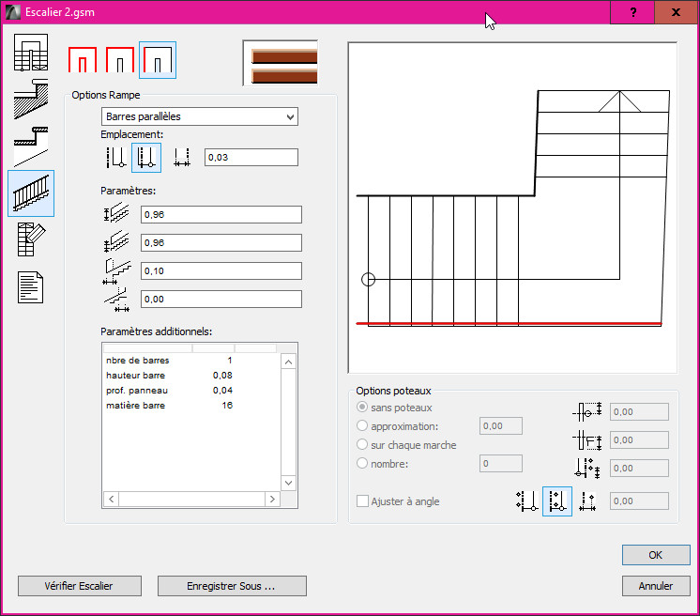Click the Vérifier Escalier button
This screenshot has width=700, height=616.
(80, 586)
